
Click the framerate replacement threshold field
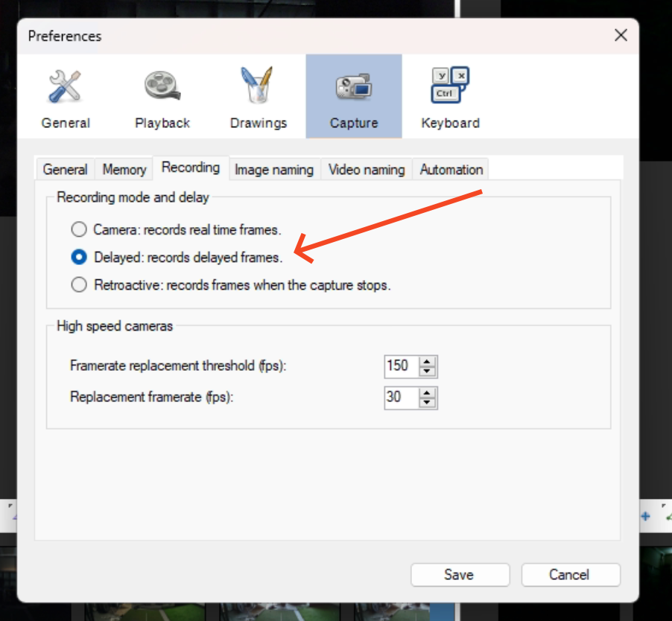click(400, 366)
